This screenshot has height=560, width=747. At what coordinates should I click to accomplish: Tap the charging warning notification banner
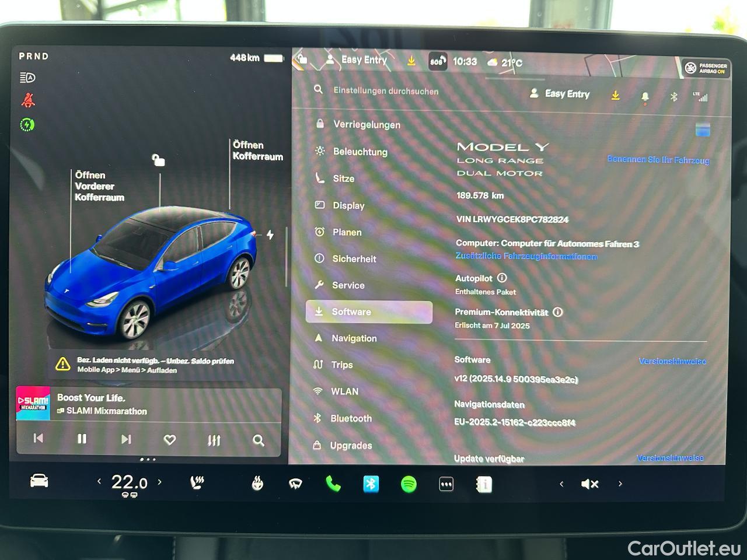[148, 365]
